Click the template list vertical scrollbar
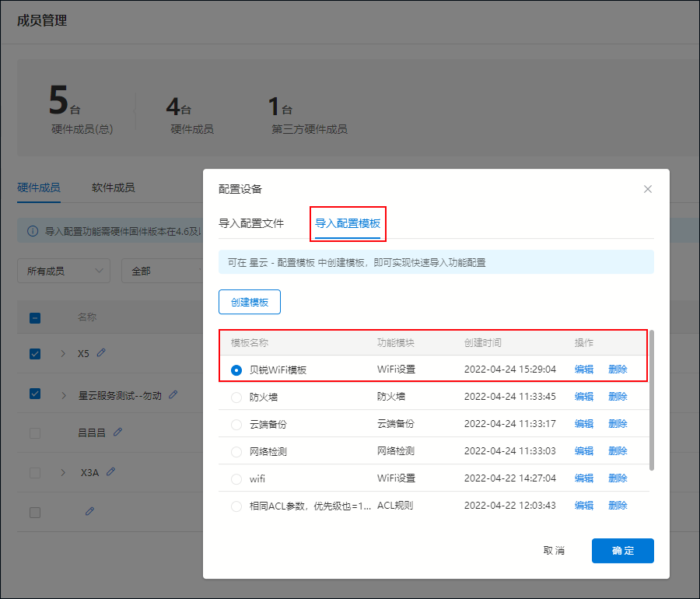This screenshot has width=700, height=599. coord(652,401)
